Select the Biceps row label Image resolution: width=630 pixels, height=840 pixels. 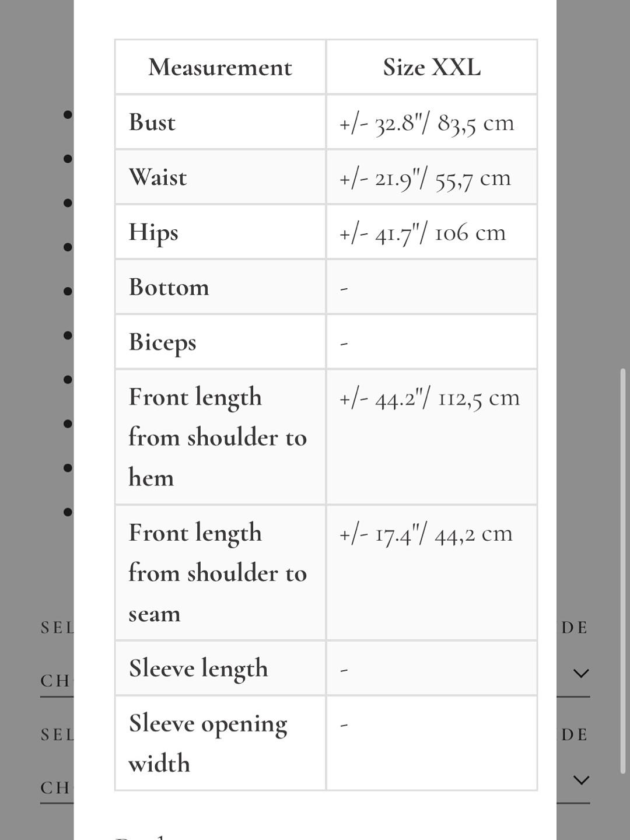click(x=162, y=342)
